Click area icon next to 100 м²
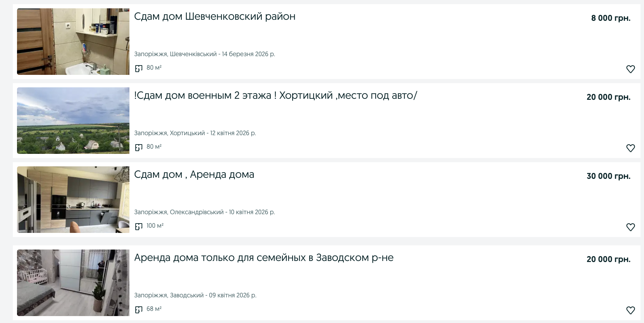The height and width of the screenshot is (323, 644). pos(139,226)
